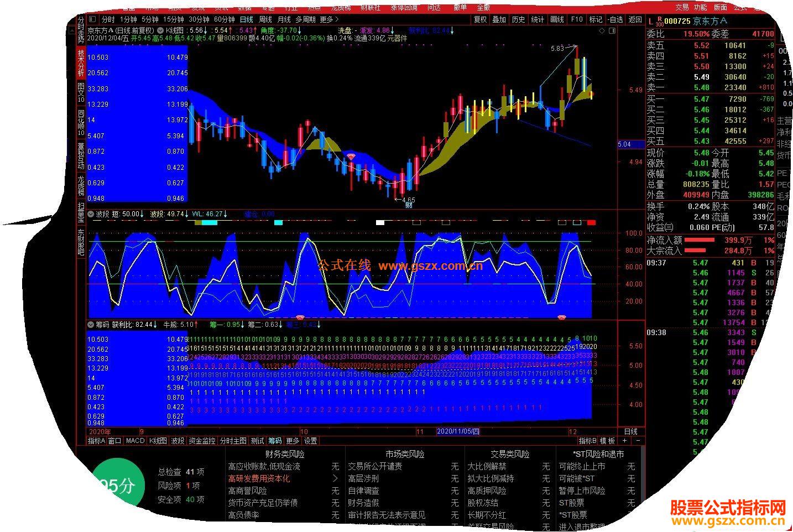Open 高研发费用资本化 risk item

point(259,478)
